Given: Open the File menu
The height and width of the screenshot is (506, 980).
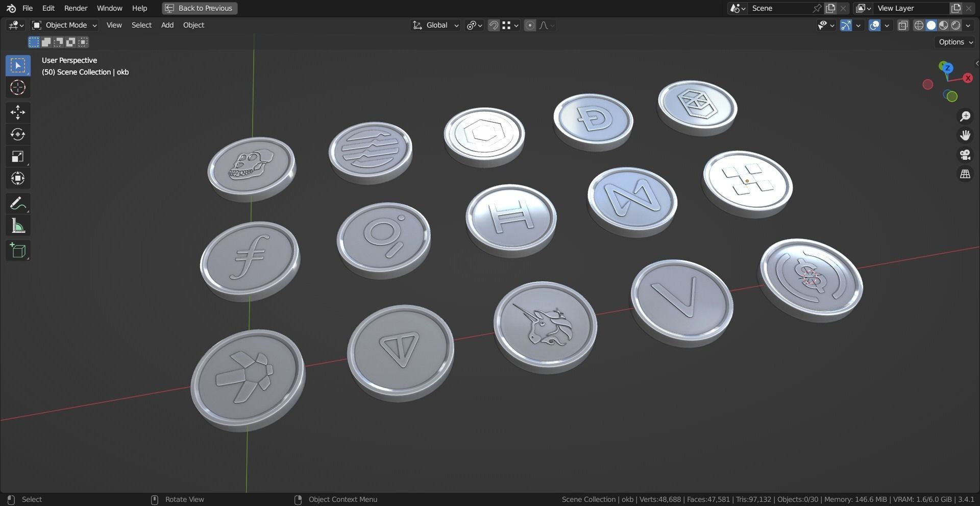Looking at the screenshot, I should (x=28, y=8).
